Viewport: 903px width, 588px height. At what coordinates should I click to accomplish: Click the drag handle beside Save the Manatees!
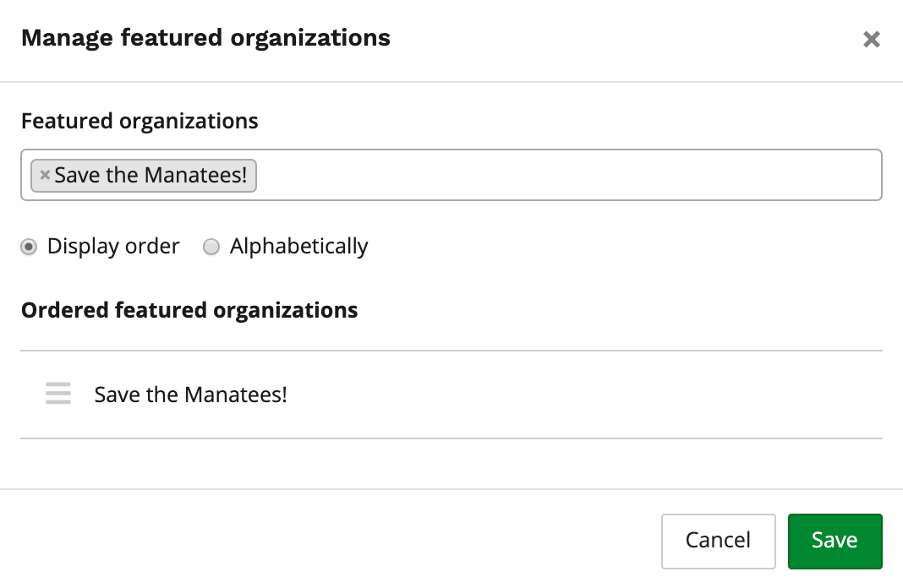coord(58,394)
